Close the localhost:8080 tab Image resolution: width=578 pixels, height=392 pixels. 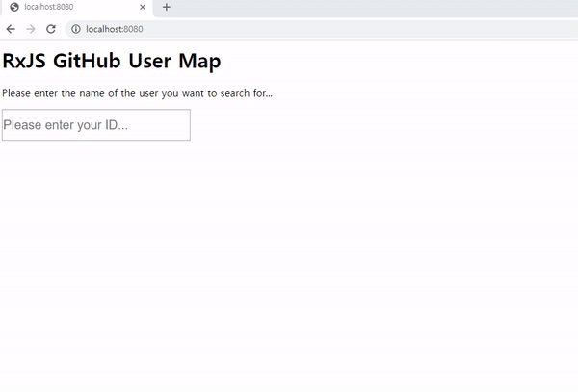click(x=143, y=7)
